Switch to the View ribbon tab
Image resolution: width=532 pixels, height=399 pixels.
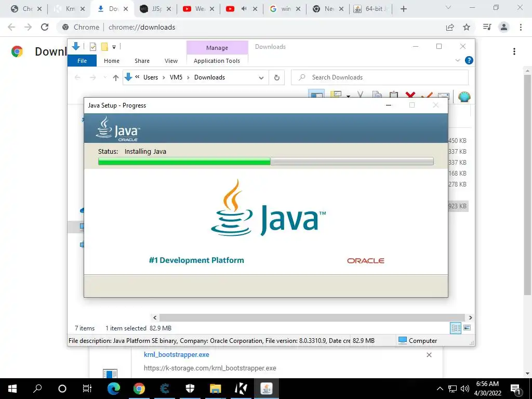point(171,61)
